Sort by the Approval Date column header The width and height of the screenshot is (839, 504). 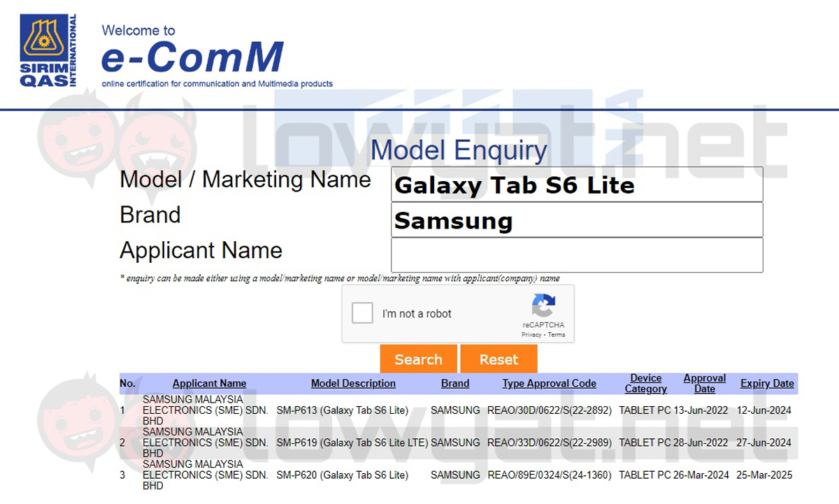(705, 383)
